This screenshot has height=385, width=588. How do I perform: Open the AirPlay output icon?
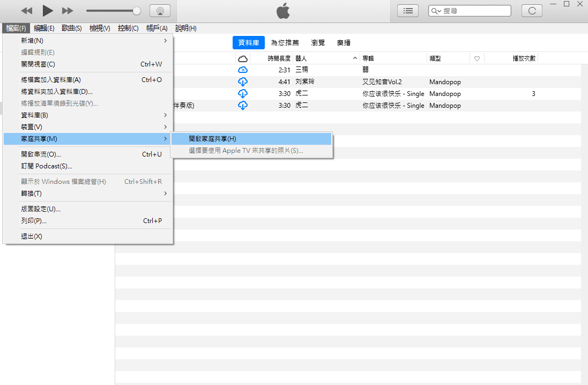pos(160,11)
